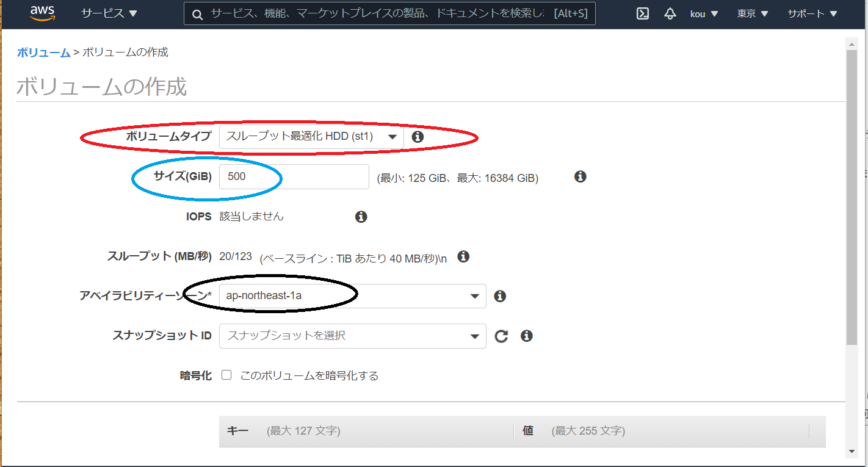Go back to the ボリューム list
Image resolution: width=868 pixels, height=467 pixels.
point(43,52)
